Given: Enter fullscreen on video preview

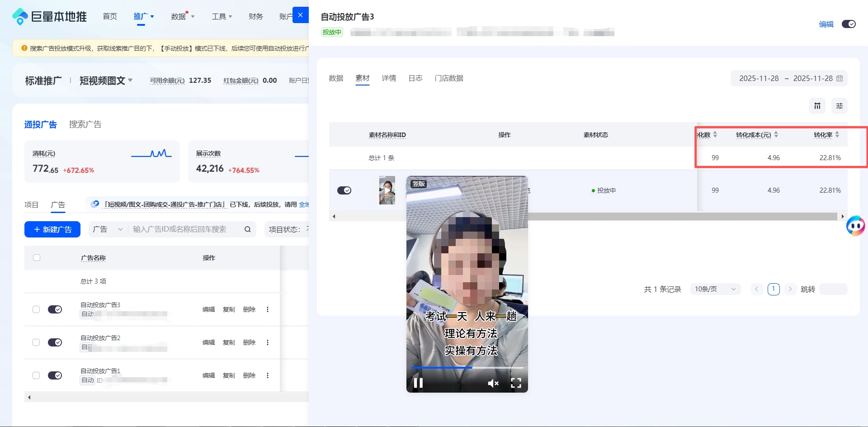Looking at the screenshot, I should [516, 384].
